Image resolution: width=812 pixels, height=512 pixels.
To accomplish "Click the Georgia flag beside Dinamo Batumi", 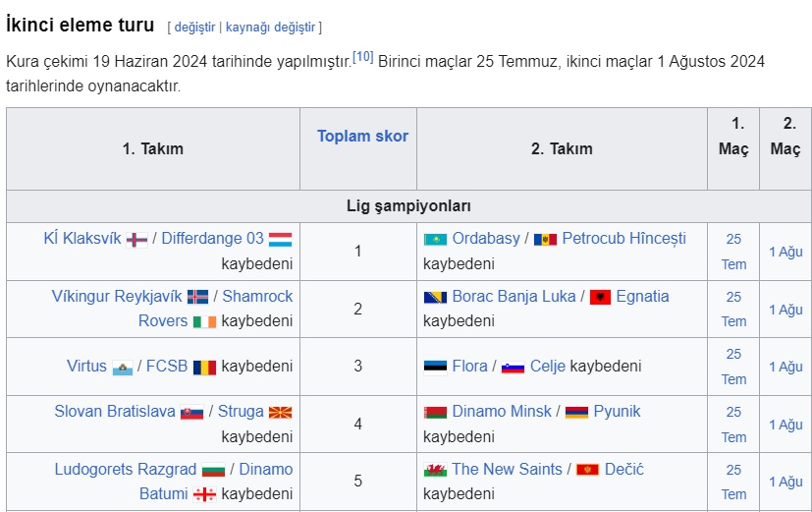I will (204, 495).
